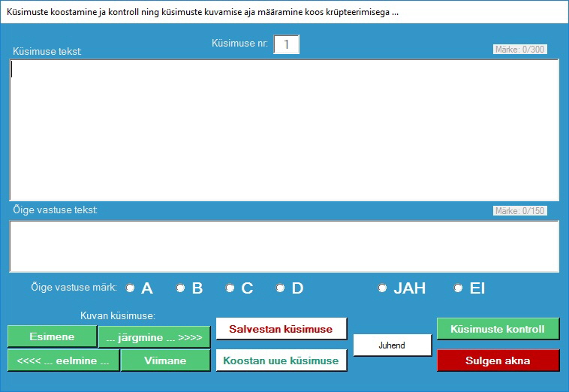Image resolution: width=569 pixels, height=392 pixels.
Task: Select the Küsimuse nr number field
Action: 286,44
